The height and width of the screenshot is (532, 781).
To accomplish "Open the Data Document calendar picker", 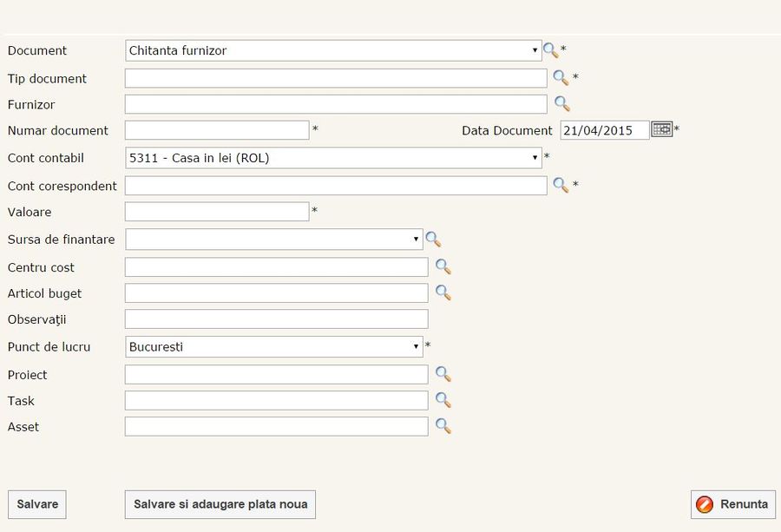I will 661,129.
